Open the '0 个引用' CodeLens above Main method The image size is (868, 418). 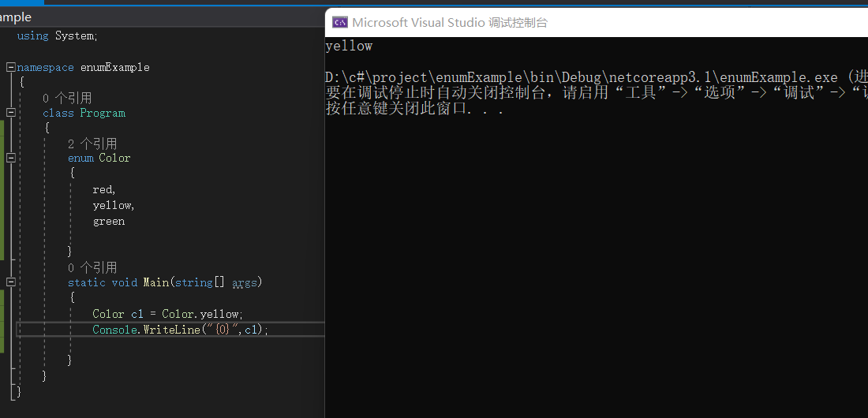point(92,268)
